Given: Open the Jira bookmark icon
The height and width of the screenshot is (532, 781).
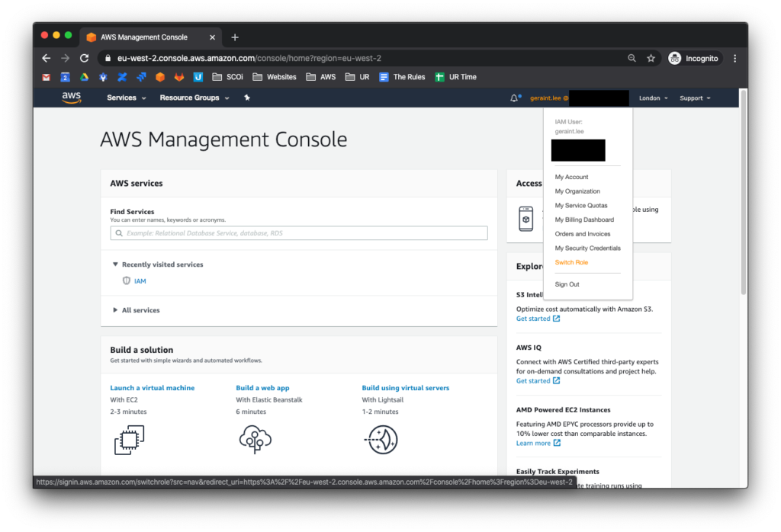Looking at the screenshot, I should pyautogui.click(x=141, y=77).
